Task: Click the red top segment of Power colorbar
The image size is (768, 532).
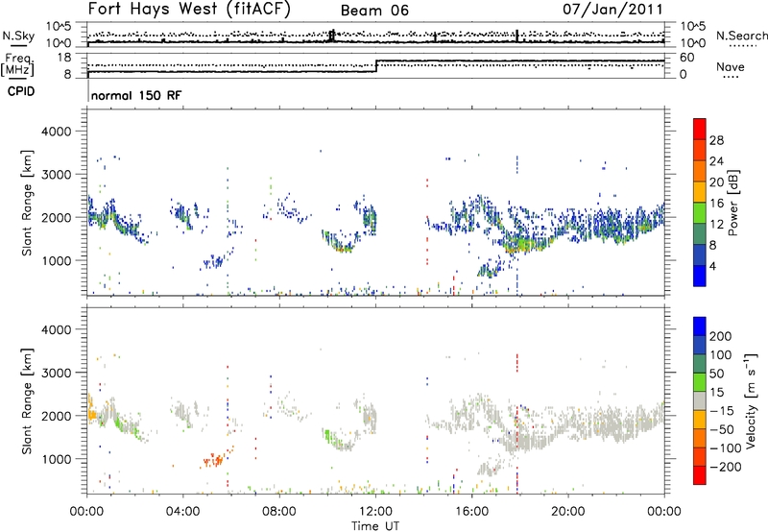Action: pos(700,129)
